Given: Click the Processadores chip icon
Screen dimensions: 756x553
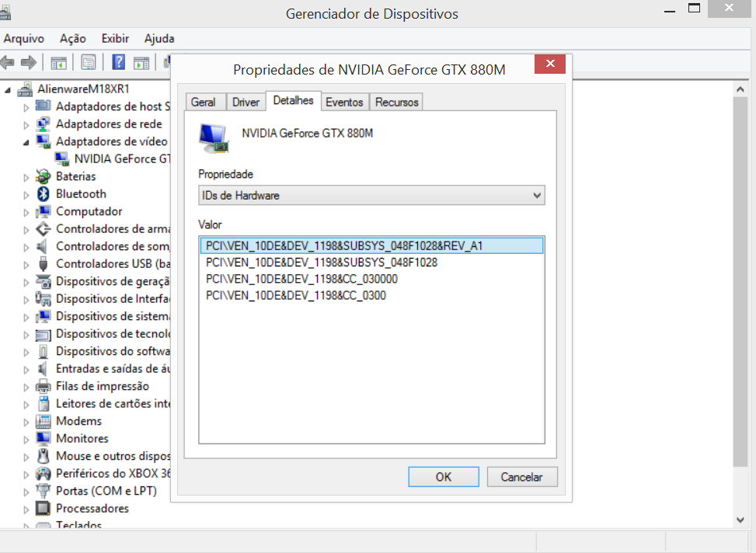Looking at the screenshot, I should click(x=43, y=509).
